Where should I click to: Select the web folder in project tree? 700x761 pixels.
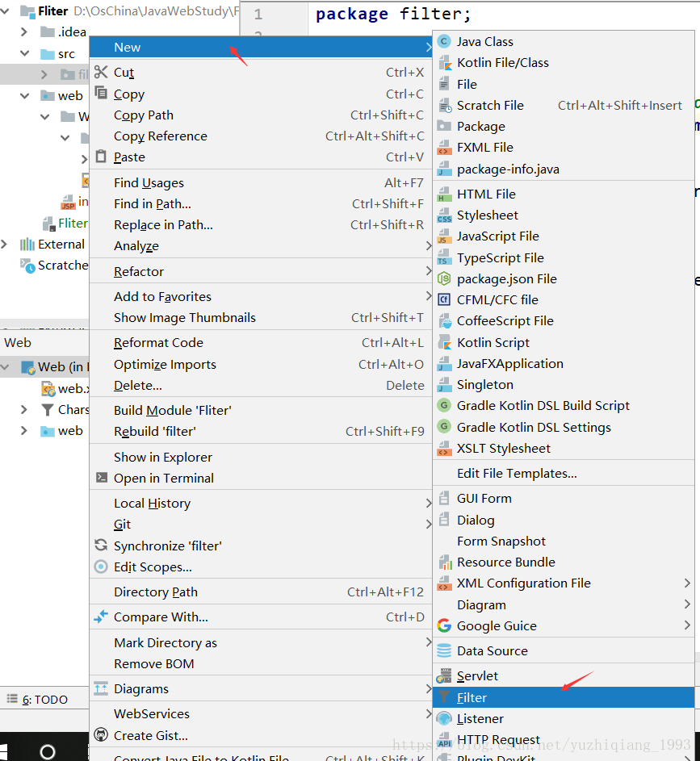70,96
